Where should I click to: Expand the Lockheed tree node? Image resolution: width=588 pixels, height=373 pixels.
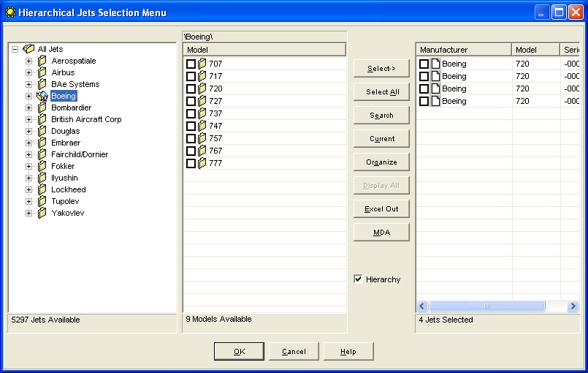tap(29, 189)
